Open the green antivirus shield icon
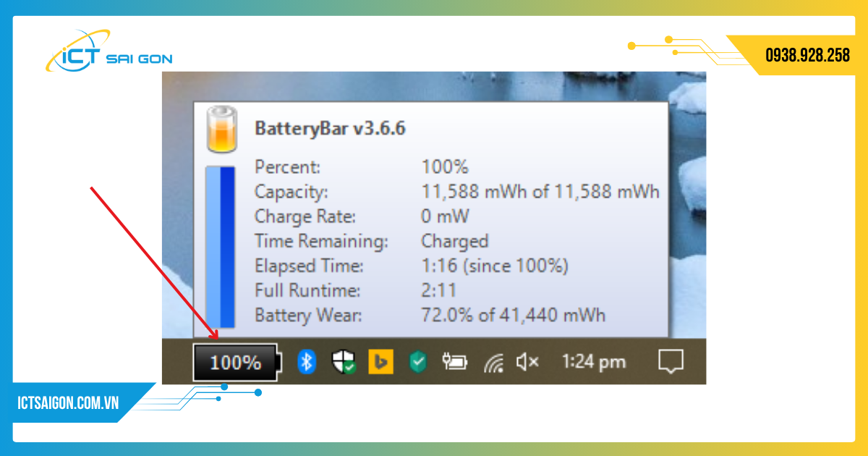 pyautogui.click(x=418, y=362)
